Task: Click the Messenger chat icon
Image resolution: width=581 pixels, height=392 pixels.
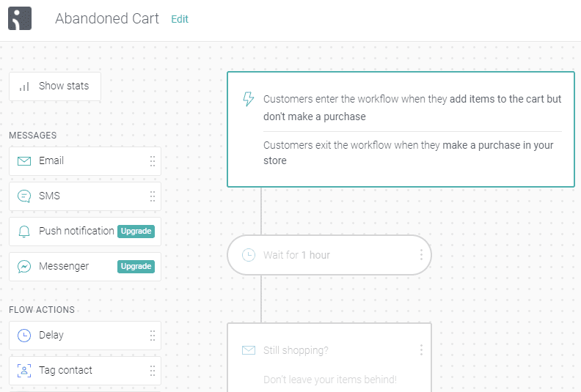Action: [x=24, y=267]
